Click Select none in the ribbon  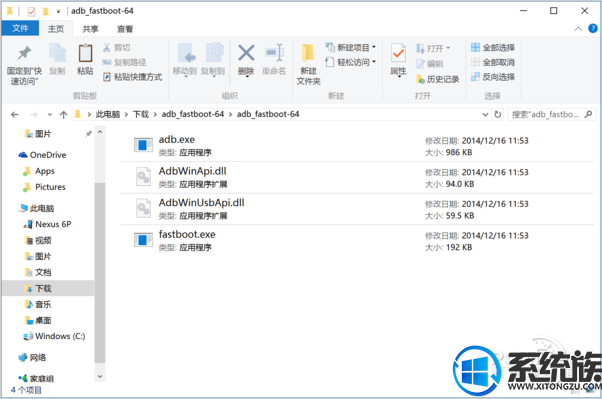tap(493, 62)
